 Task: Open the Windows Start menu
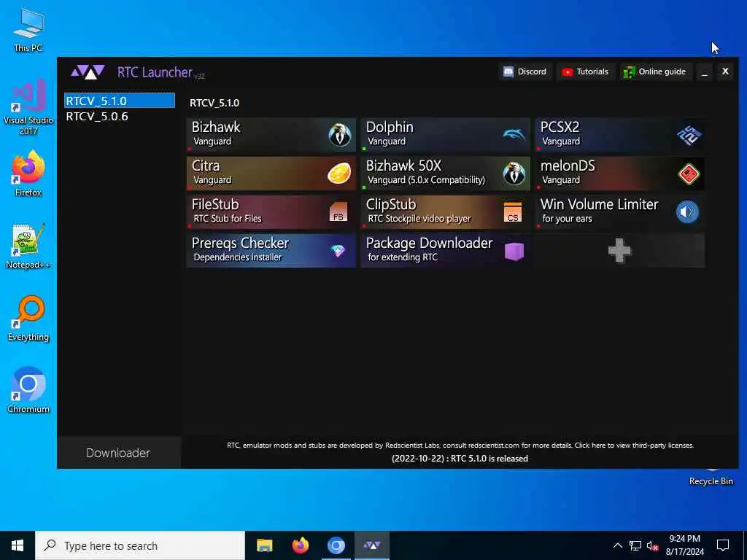tap(18, 545)
